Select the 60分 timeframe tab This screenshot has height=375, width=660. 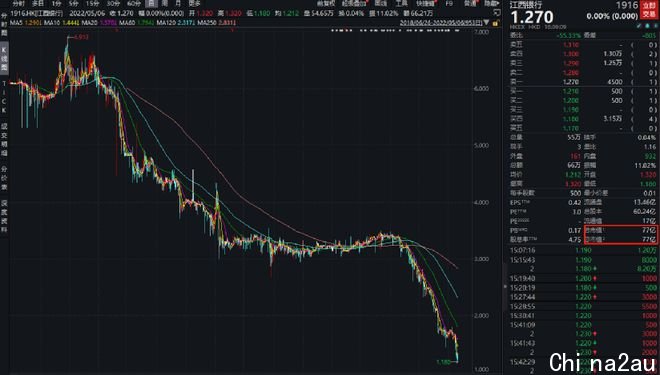coord(134,3)
